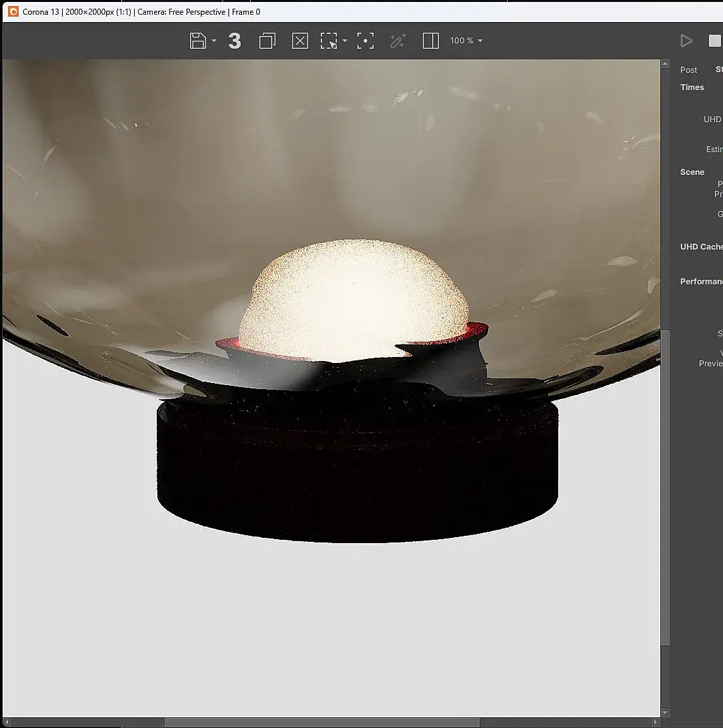
Task: Stop the render using the square button
Action: [x=714, y=41]
